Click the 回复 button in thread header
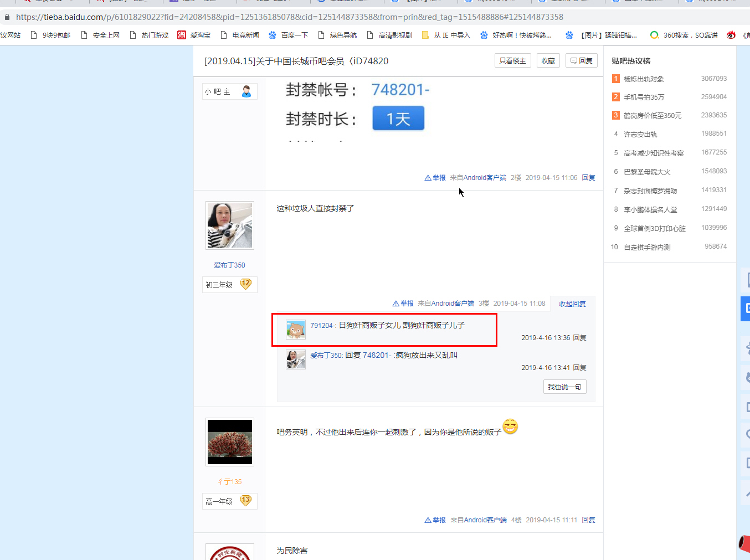 [581, 61]
